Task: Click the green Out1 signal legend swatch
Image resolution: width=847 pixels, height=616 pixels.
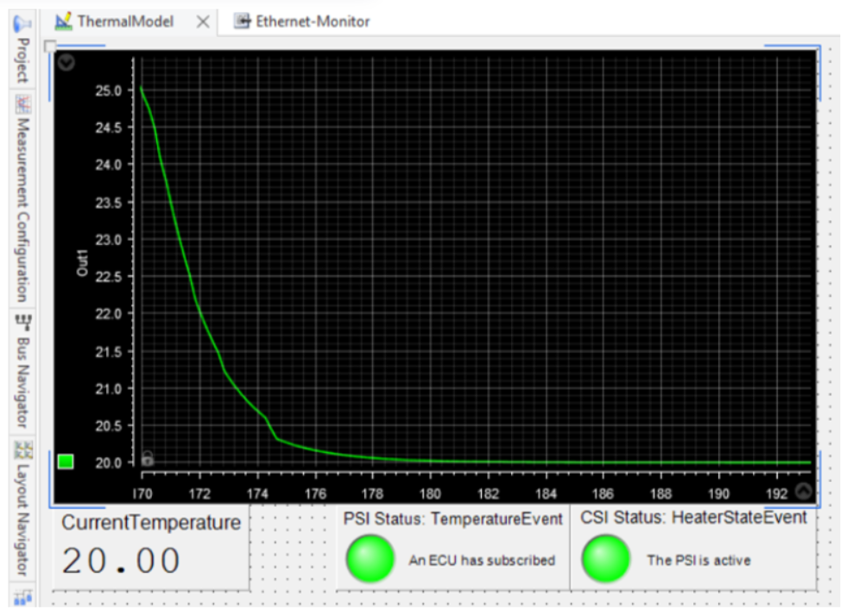Action: 64,462
